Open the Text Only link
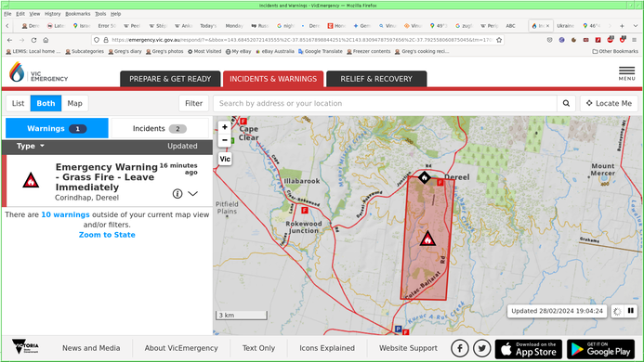 click(258, 348)
